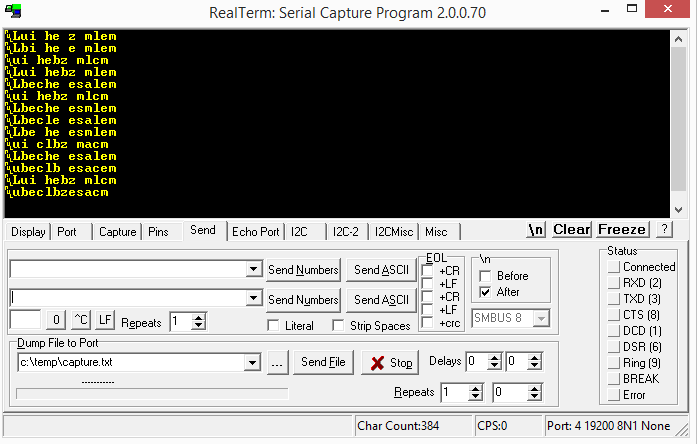Open the Misc tab
The image size is (697, 444).
tap(440, 232)
